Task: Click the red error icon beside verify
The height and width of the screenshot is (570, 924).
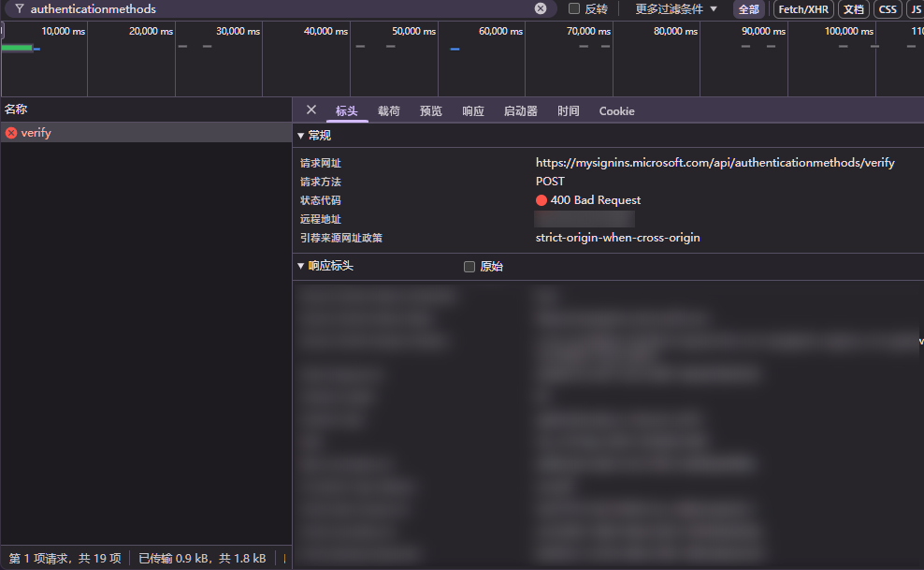Action: 11,133
